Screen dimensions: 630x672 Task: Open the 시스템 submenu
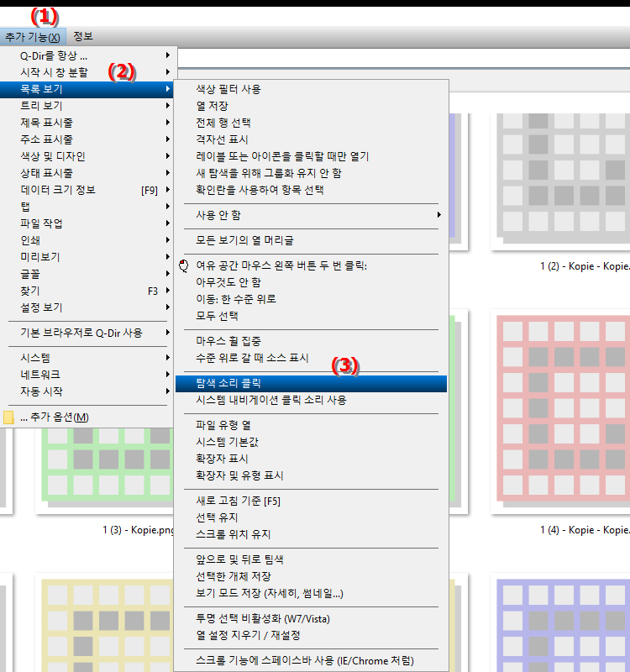[87, 358]
